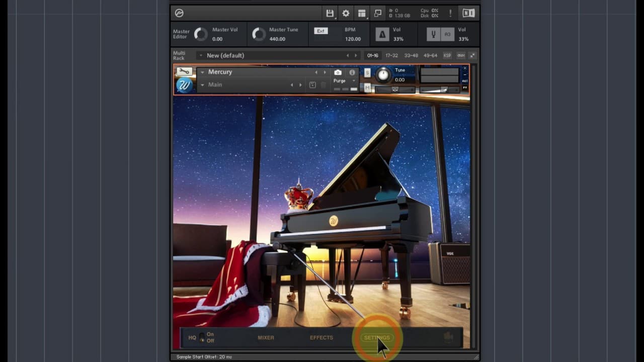Mute the Mercury instrument
Screen dimensions: 644x362
[367, 88]
